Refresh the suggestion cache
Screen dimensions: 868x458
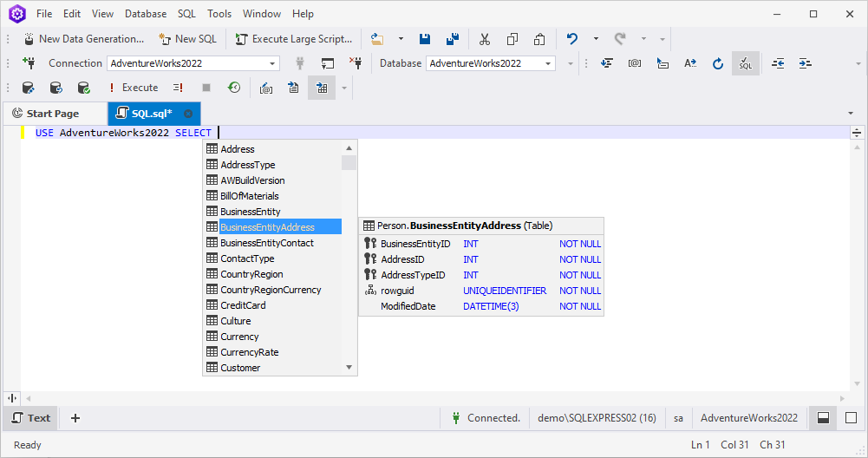[x=717, y=63]
